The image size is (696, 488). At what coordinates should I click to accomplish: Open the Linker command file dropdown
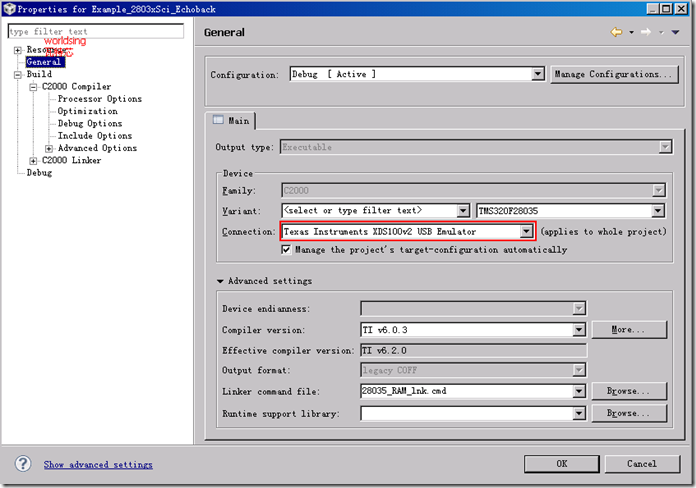pyautogui.click(x=579, y=391)
